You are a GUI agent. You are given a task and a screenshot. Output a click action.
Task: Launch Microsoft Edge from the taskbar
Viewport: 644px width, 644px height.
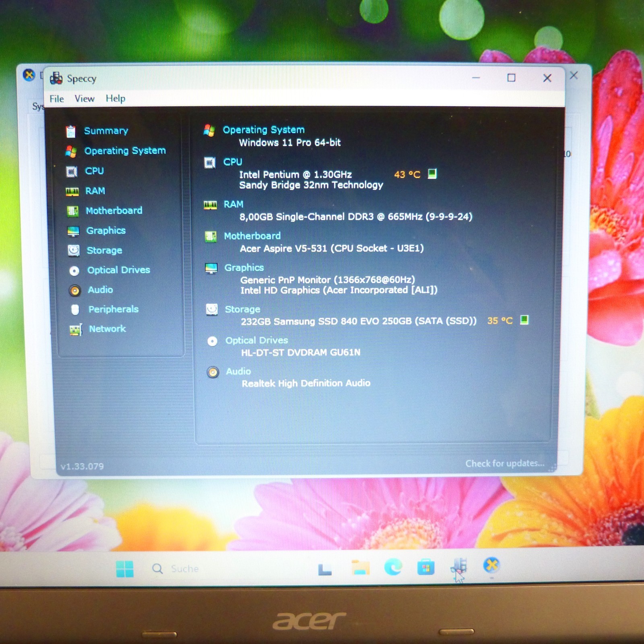[393, 567]
